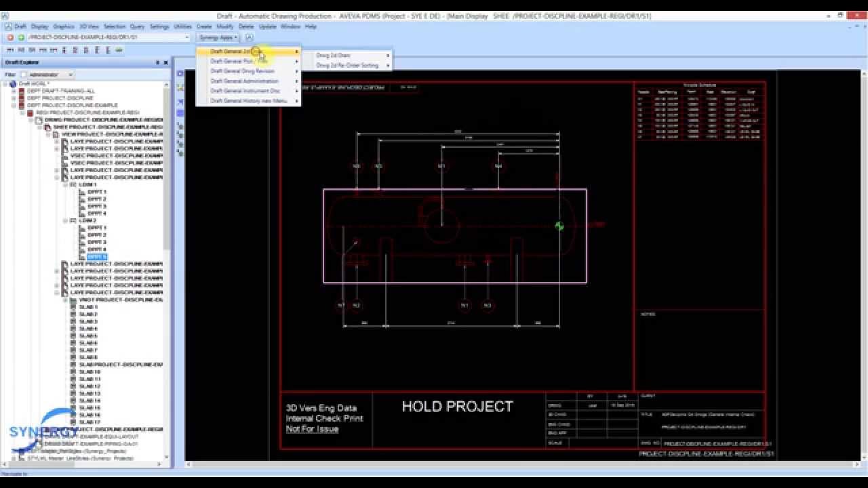Viewport: 868px width, 488px height.
Task: Expand DEPT DRAFT-TRAINING-ALL node
Action: coord(14,91)
